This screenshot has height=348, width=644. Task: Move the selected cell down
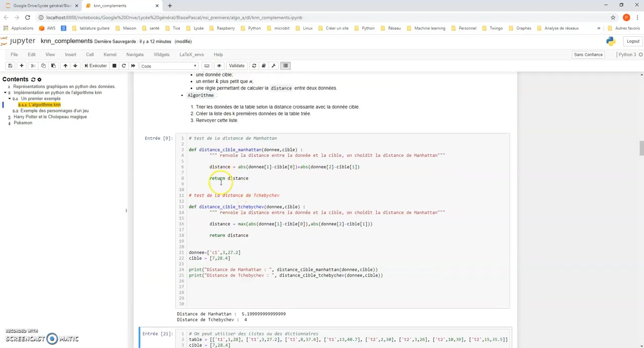click(x=75, y=66)
